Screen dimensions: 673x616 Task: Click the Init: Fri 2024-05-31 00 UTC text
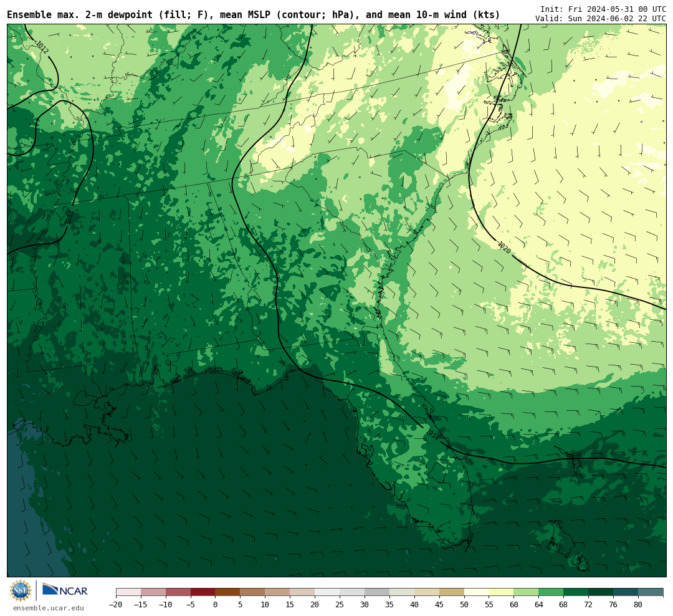click(603, 9)
